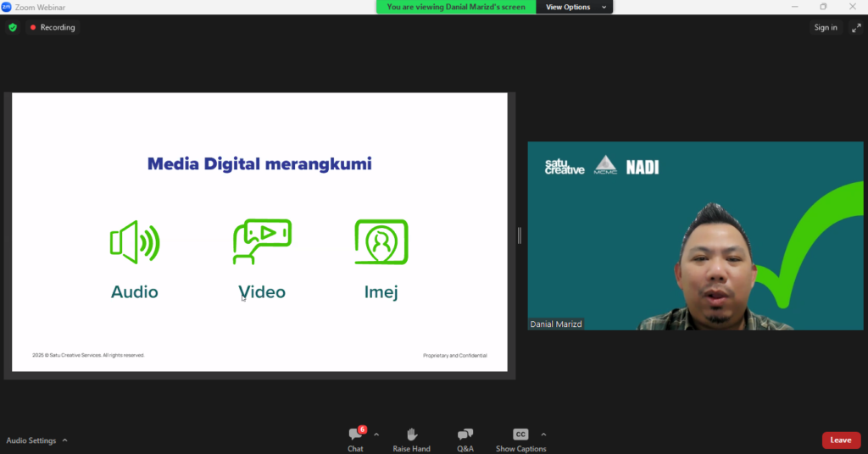868x454 pixels.
Task: Click the divider handle between panels
Action: [520, 235]
